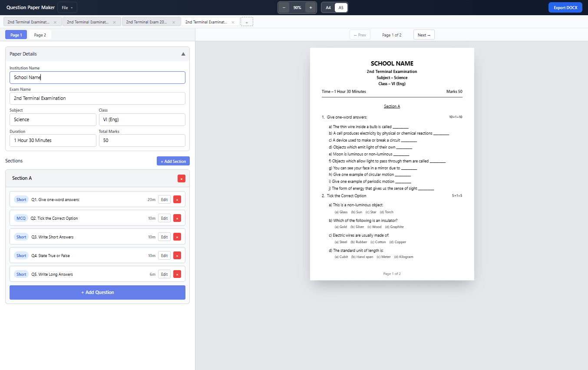Zoom out using the minus button
The image size is (588, 370).
284,8
